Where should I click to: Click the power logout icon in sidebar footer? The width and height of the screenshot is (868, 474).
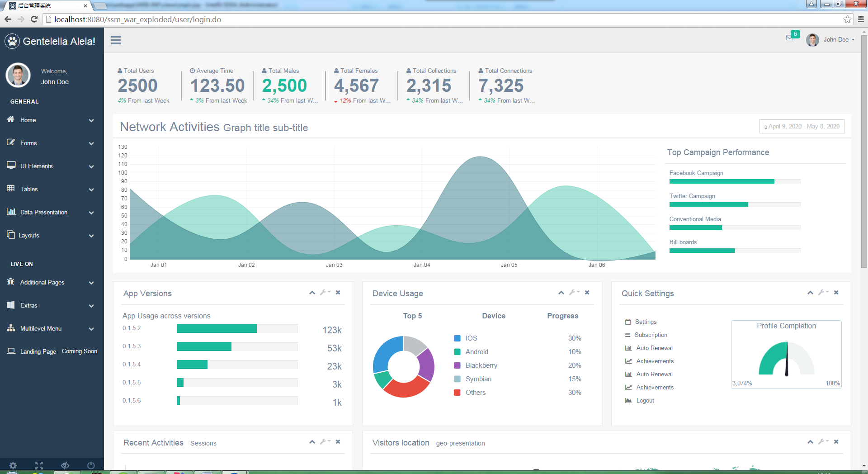(91, 465)
